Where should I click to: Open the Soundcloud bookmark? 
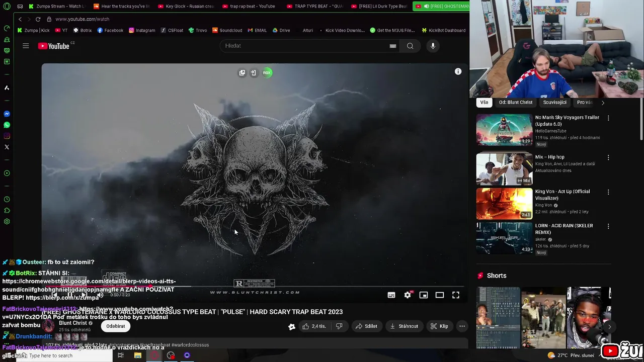[x=227, y=30]
